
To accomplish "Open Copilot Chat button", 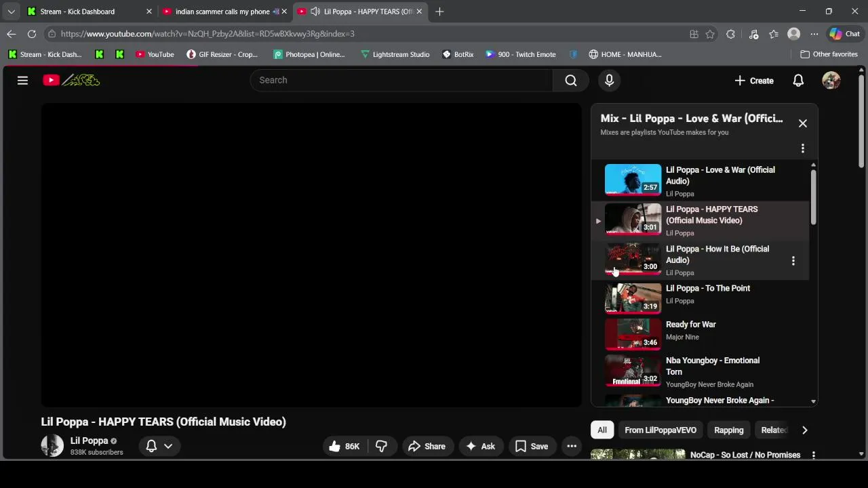I will click(x=845, y=34).
